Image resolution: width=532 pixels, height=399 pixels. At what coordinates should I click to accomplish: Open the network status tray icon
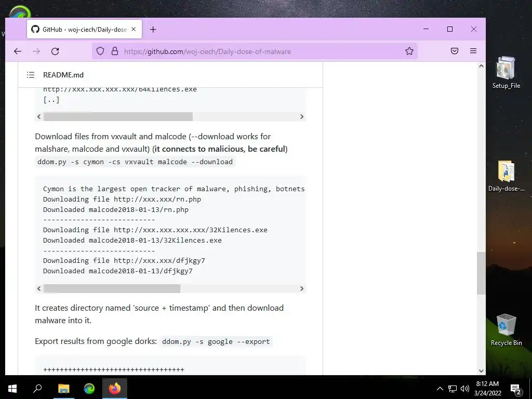point(453,389)
